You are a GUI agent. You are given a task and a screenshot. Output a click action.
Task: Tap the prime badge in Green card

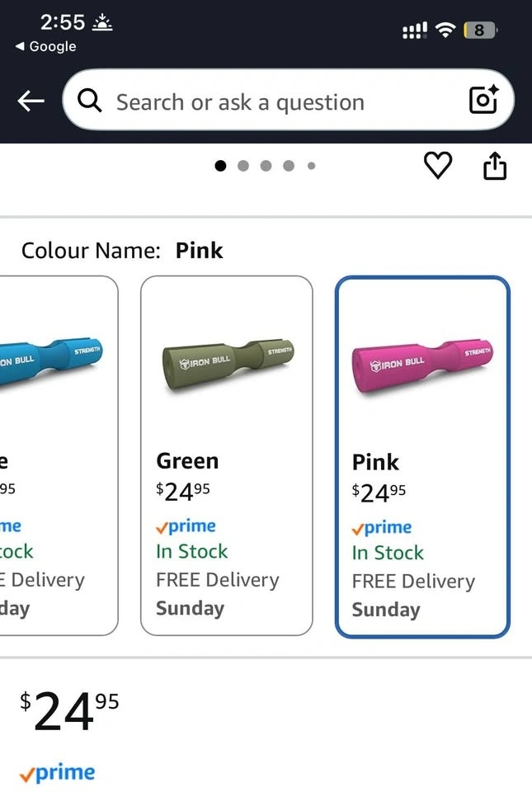[186, 526]
